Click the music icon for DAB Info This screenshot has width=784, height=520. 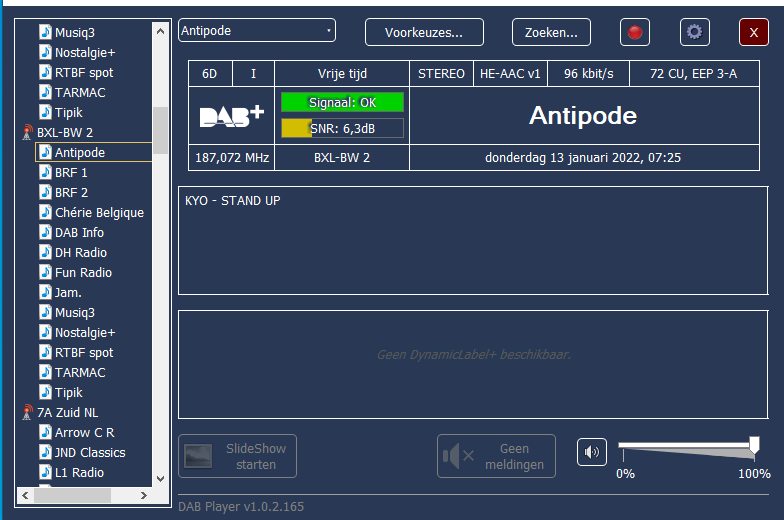click(x=46, y=232)
